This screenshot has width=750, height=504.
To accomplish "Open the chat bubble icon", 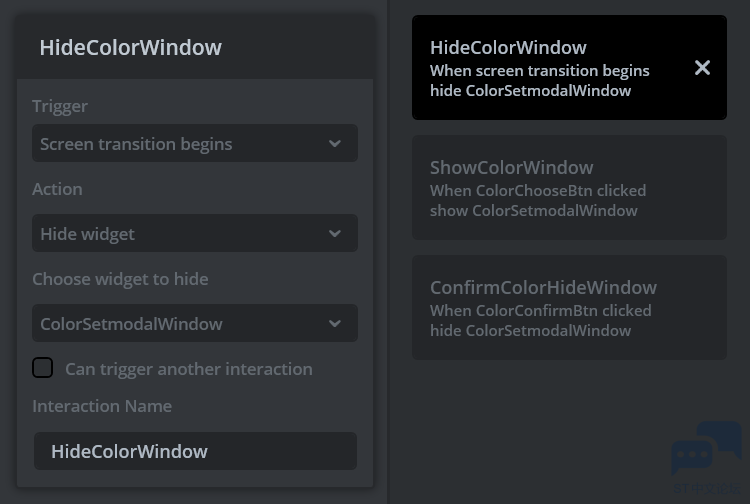I will click(705, 451).
